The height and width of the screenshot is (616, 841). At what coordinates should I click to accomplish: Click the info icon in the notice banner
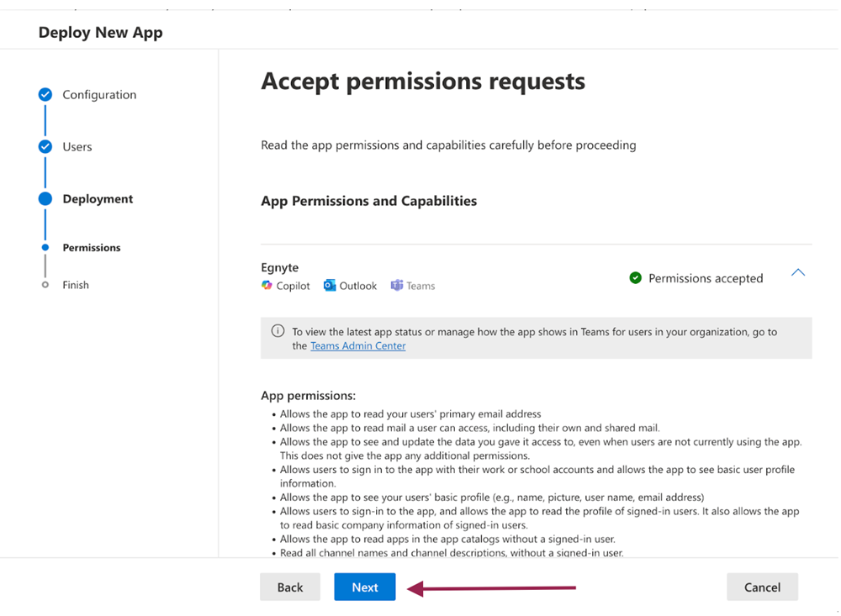[278, 331]
